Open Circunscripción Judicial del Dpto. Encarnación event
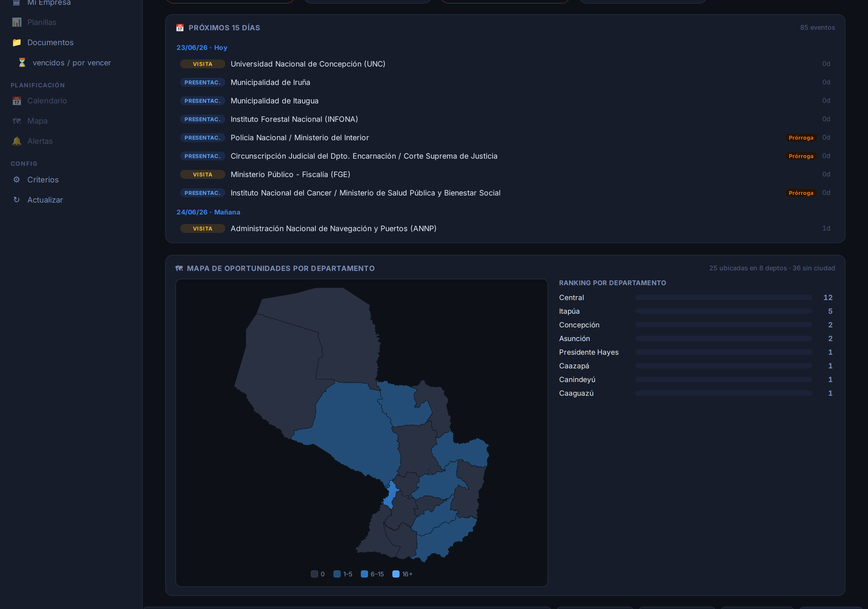The image size is (868, 609). click(x=505, y=156)
